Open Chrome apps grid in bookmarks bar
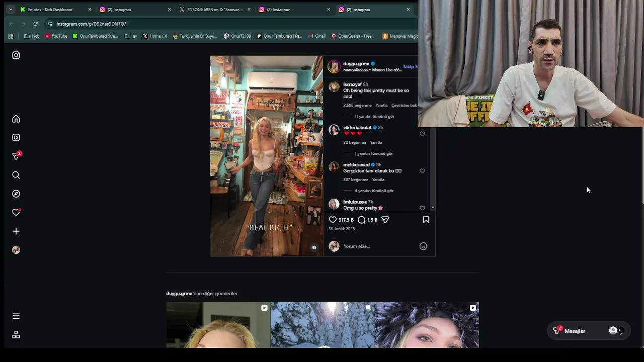This screenshot has width=644, height=362. [x=11, y=36]
